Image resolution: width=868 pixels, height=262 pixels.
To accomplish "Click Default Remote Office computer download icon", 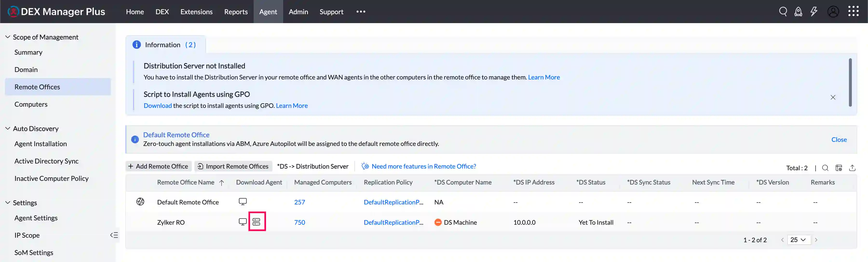I will [243, 202].
